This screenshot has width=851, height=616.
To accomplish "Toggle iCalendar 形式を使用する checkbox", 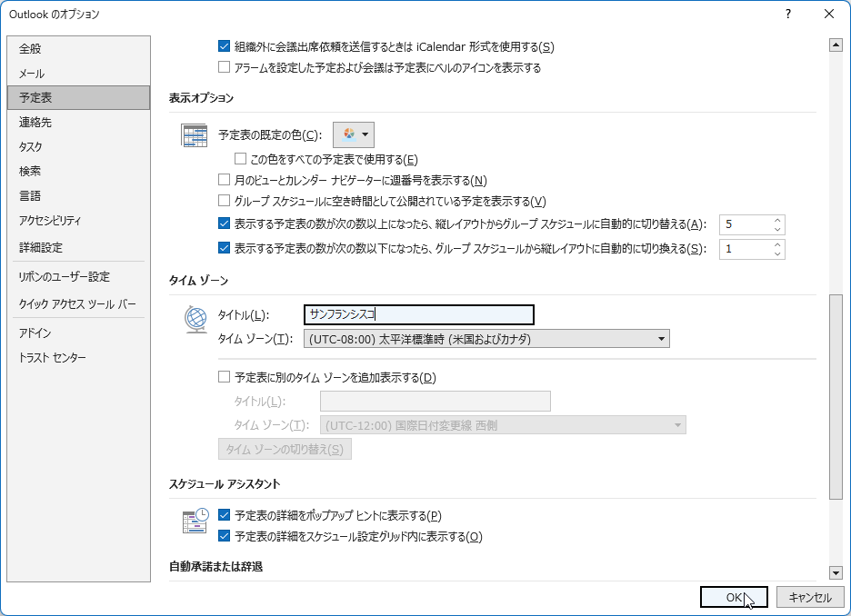I will [x=224, y=46].
